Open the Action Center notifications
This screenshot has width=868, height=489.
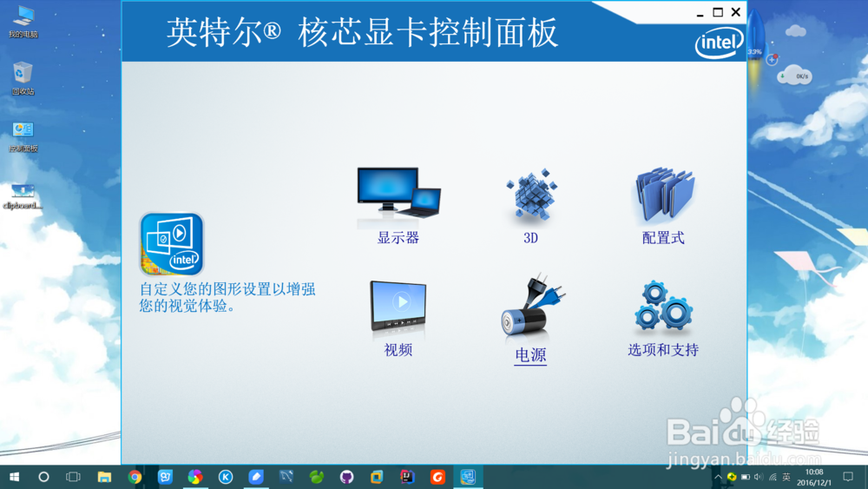(848, 477)
